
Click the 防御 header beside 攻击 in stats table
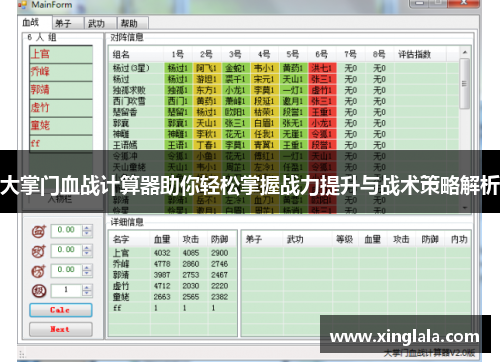[221, 239]
